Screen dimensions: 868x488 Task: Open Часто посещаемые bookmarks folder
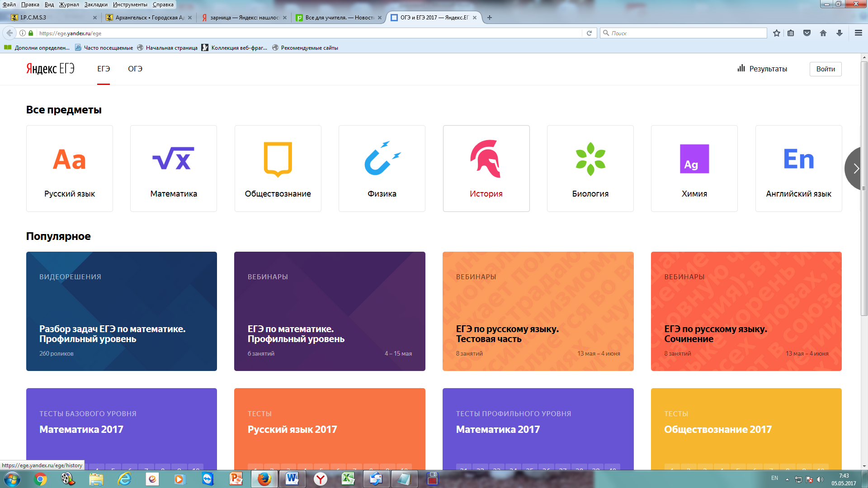[x=104, y=47]
